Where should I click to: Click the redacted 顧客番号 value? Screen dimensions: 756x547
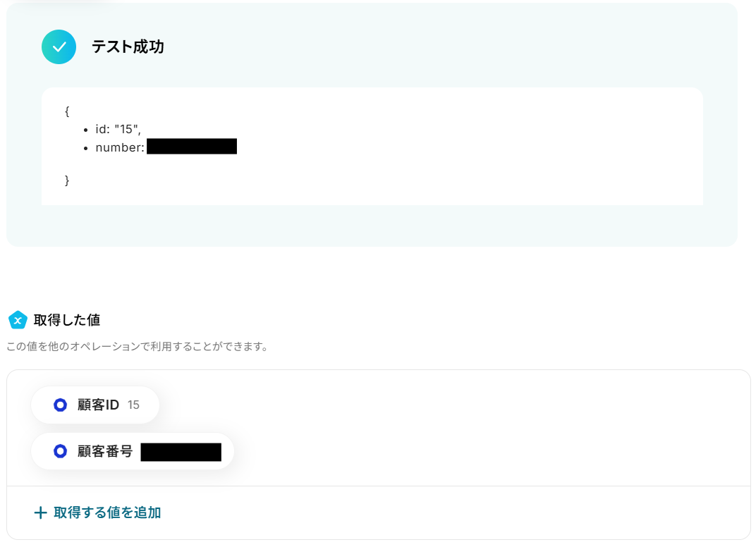181,452
